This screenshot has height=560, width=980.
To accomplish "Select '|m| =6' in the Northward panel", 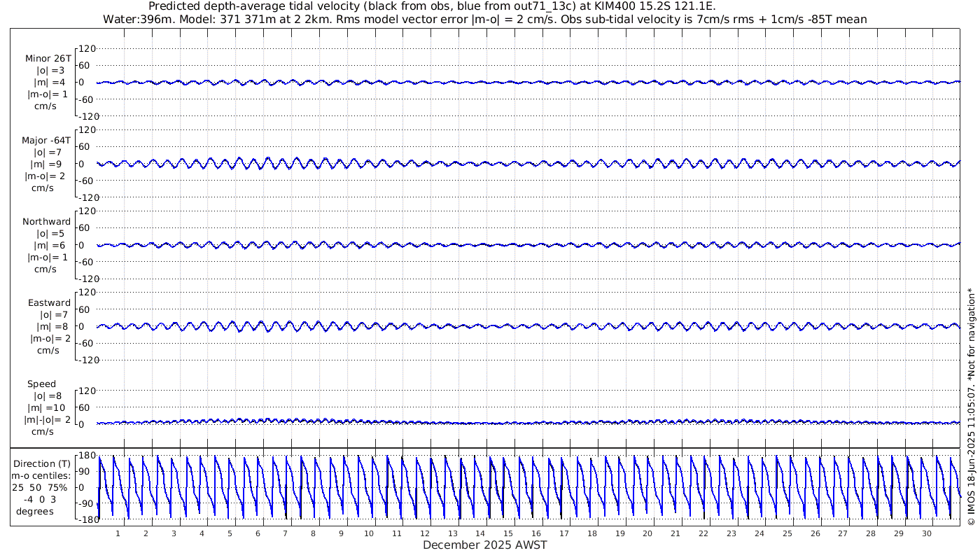I will tap(50, 245).
